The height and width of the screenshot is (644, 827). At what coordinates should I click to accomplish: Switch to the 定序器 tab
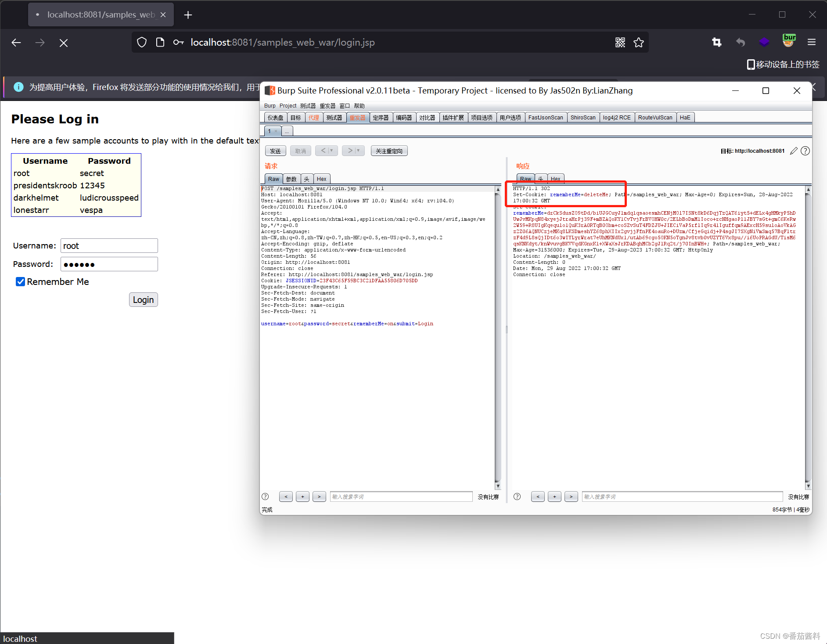[381, 118]
